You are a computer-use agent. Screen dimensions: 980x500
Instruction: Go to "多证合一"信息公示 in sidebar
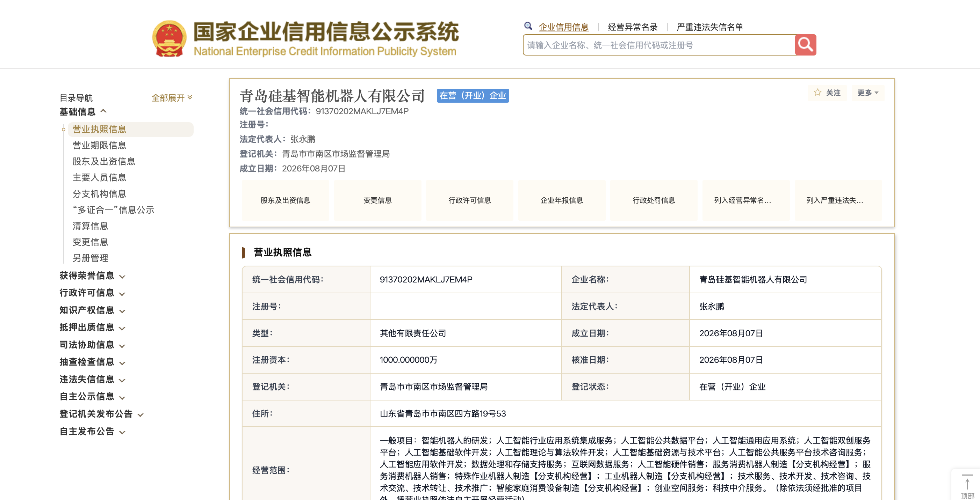tap(113, 210)
